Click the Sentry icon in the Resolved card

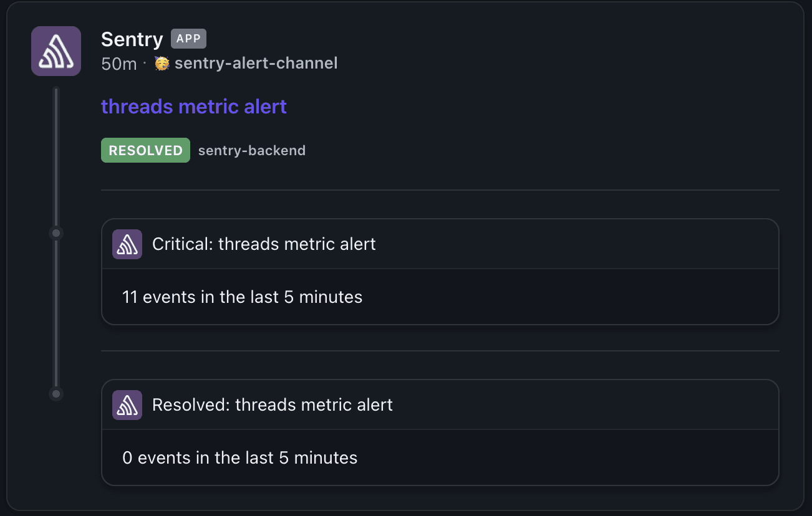127,404
